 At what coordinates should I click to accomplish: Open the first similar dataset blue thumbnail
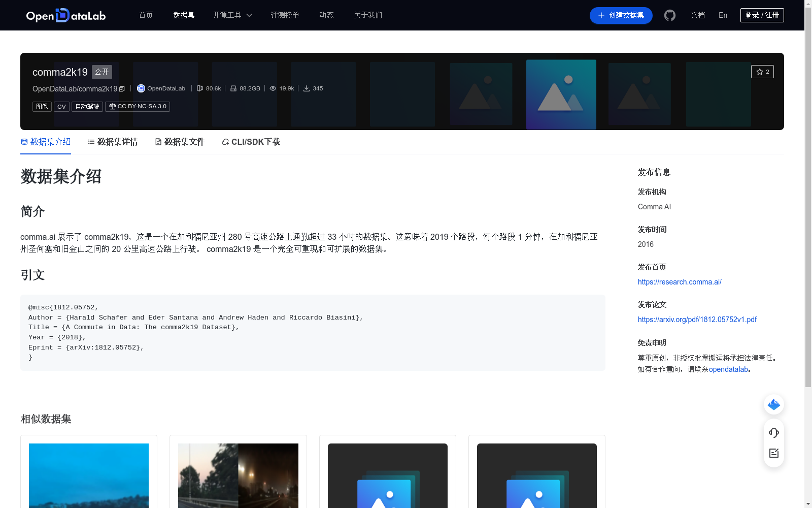tap(89, 475)
